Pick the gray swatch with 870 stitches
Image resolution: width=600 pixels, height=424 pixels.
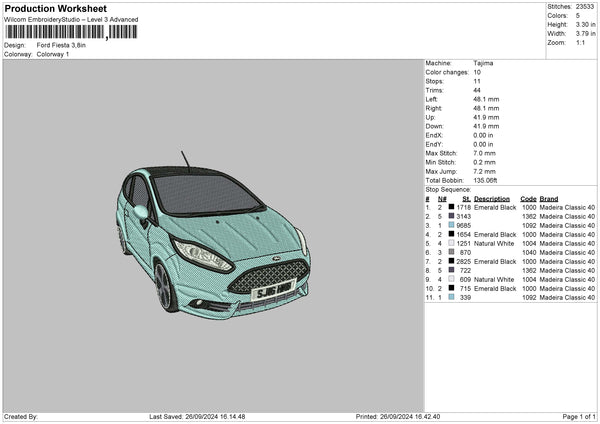coord(452,252)
